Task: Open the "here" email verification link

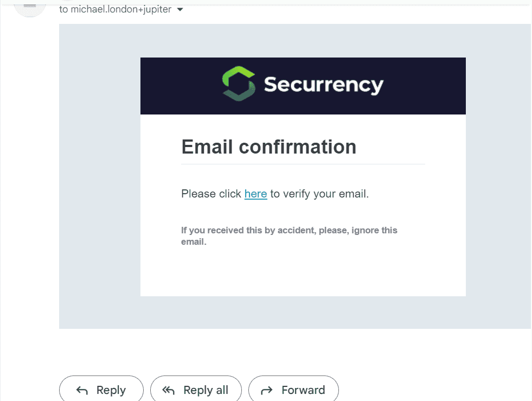Action: 256,194
